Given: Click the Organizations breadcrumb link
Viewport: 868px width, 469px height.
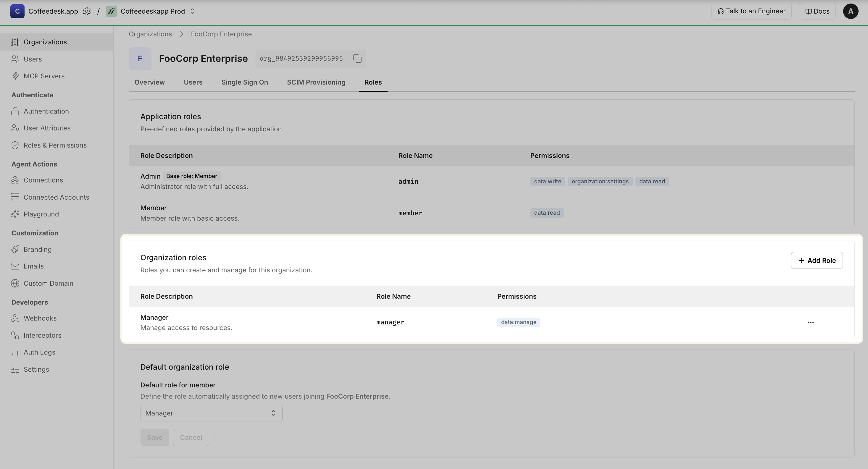Looking at the screenshot, I should 150,34.
